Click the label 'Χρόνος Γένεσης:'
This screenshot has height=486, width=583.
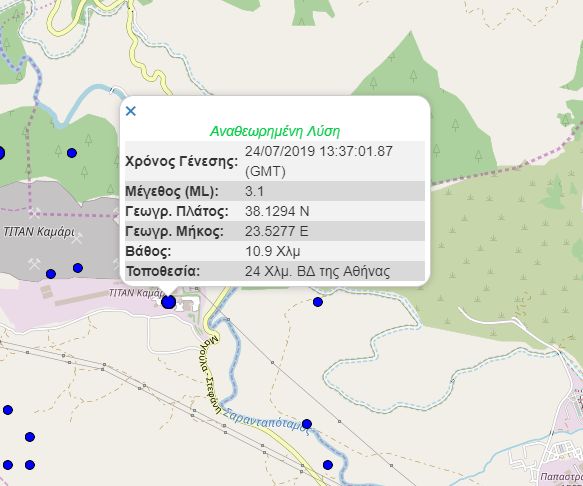pos(181,161)
